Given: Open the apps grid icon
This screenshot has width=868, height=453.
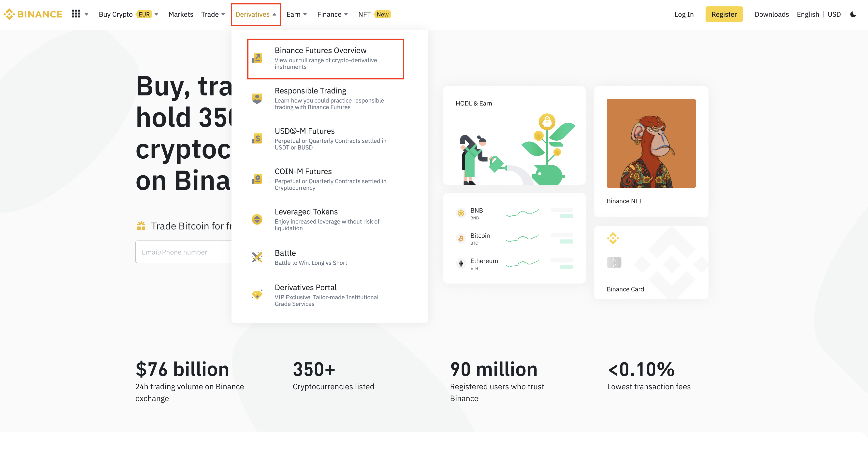Looking at the screenshot, I should click(x=76, y=14).
